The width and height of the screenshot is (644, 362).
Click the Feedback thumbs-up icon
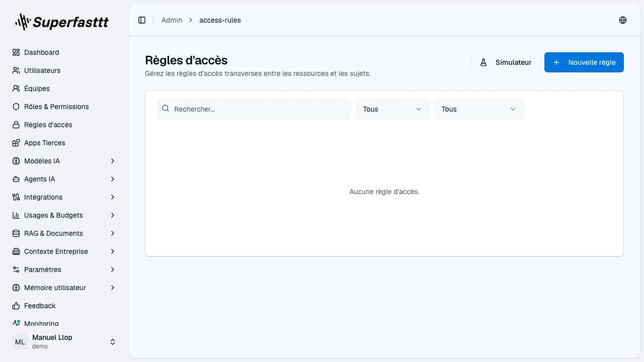pyautogui.click(x=16, y=306)
